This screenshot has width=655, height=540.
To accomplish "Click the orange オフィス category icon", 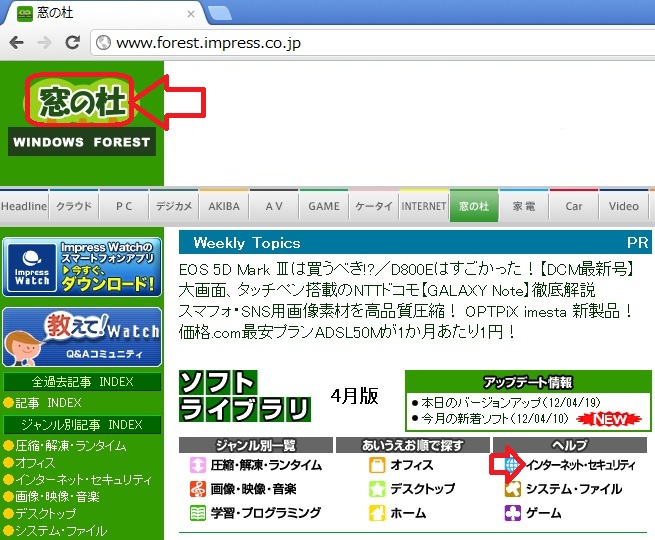I will click(377, 464).
